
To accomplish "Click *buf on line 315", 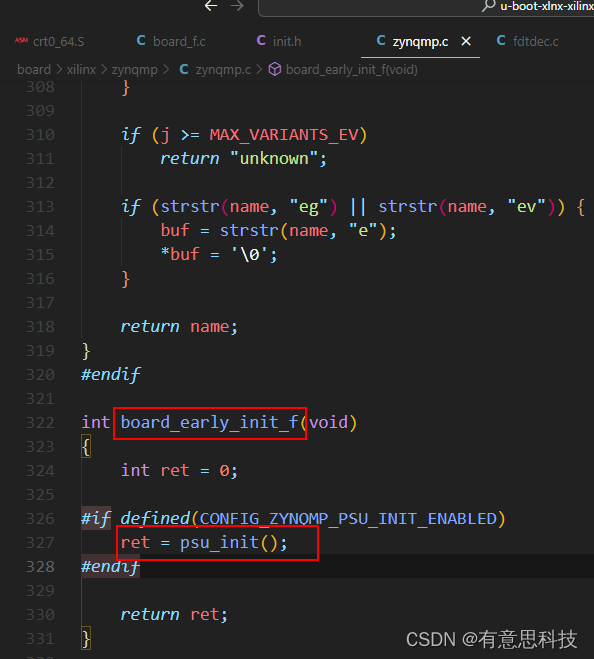I will tap(180, 255).
